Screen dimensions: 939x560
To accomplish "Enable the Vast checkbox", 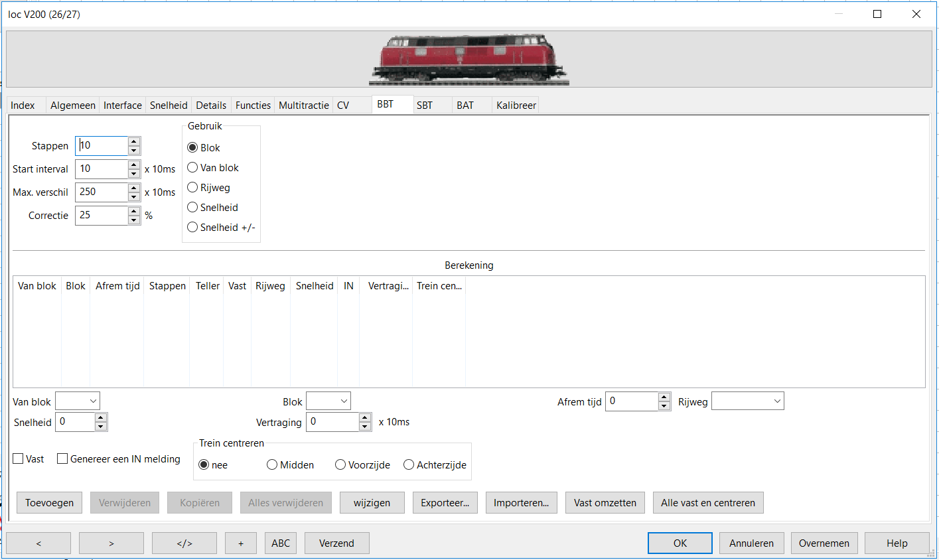I will pos(19,458).
